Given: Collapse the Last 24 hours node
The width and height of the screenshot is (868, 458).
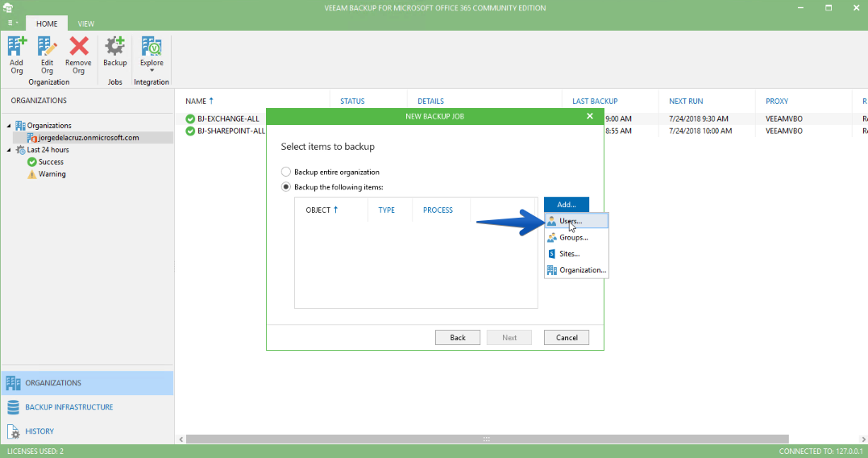Looking at the screenshot, I should (x=9, y=150).
